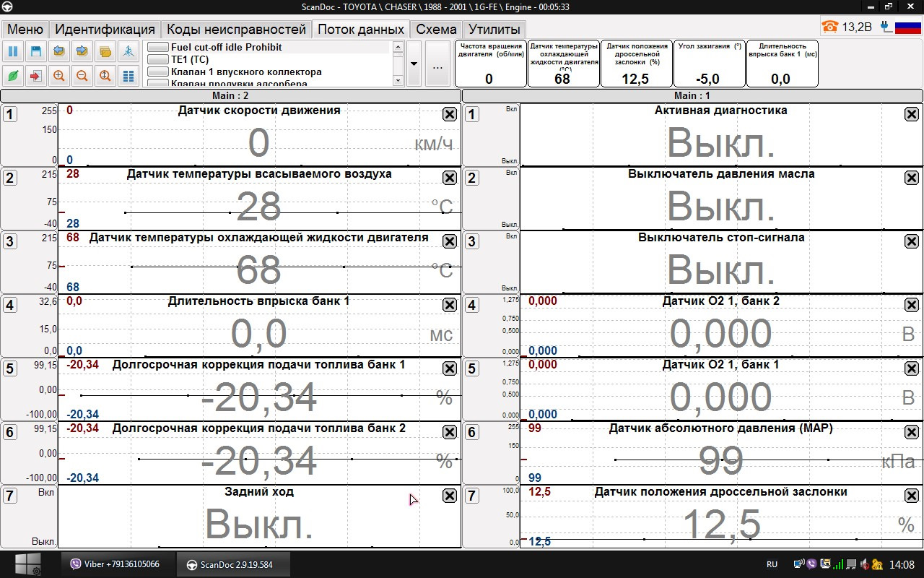Toggle Клапан 1 впускного коллектора switch
Viewport: 924px width, 578px height.
pyautogui.click(x=157, y=72)
